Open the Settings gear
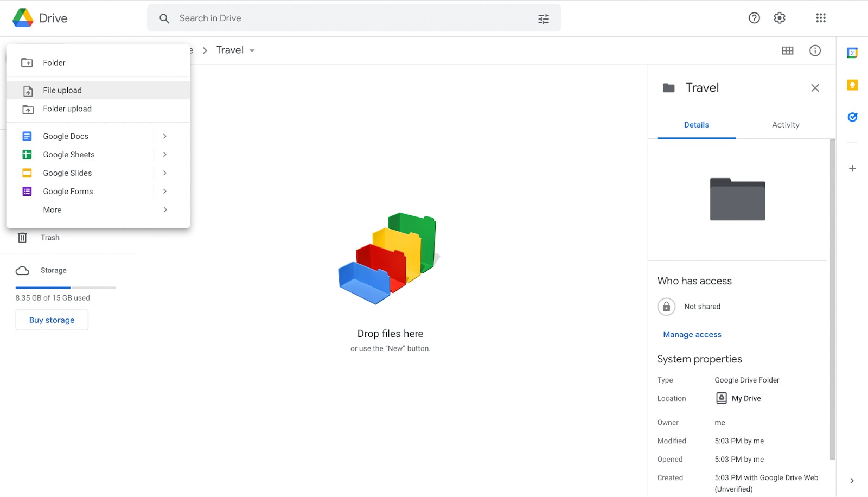 (x=780, y=18)
